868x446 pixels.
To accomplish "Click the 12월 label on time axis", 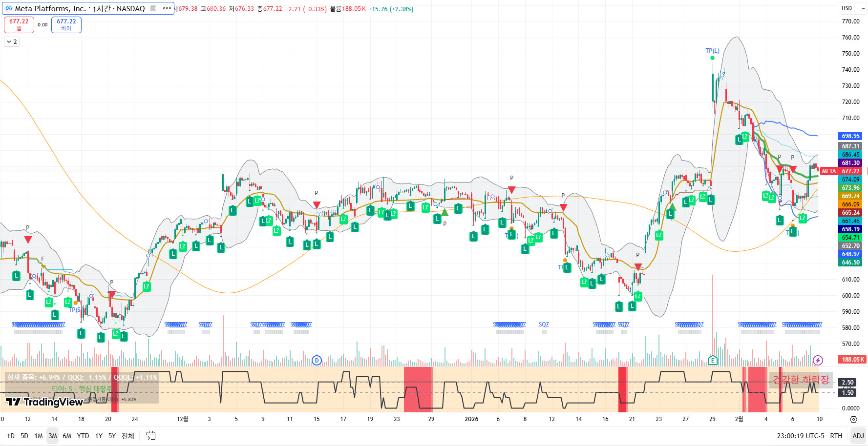I will (182, 419).
